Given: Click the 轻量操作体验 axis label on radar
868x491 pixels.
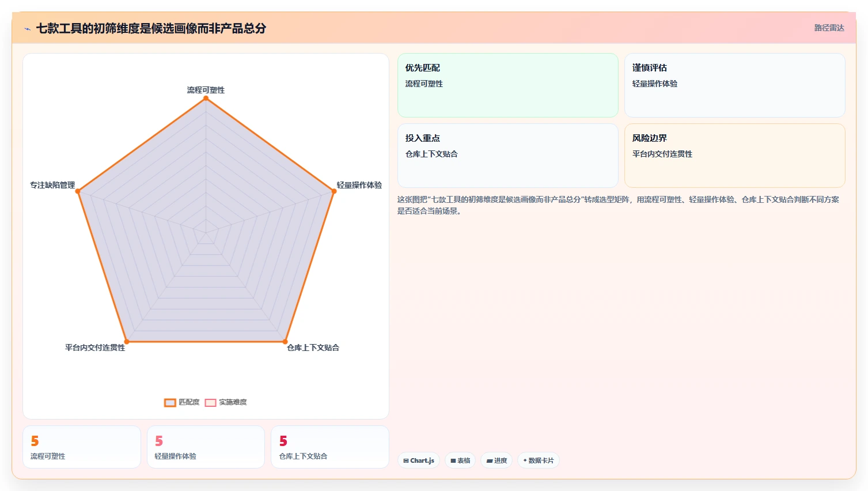Looking at the screenshot, I should [359, 185].
